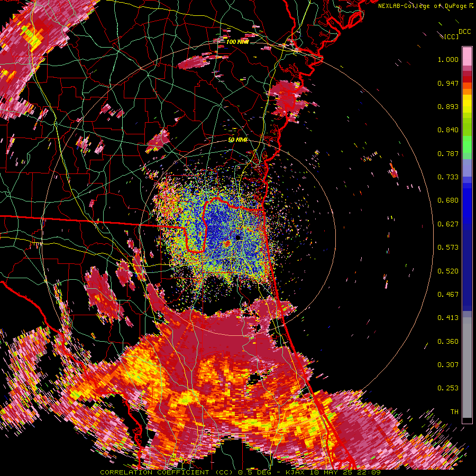
Task: Click the 0.733 legend value
Action: [x=448, y=177]
